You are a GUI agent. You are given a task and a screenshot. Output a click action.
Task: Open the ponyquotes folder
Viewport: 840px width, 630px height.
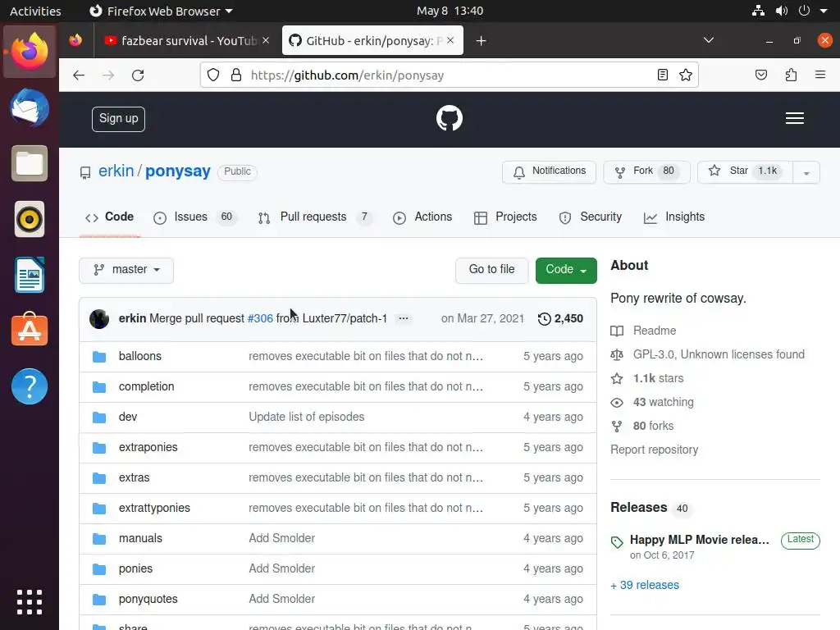pos(148,600)
